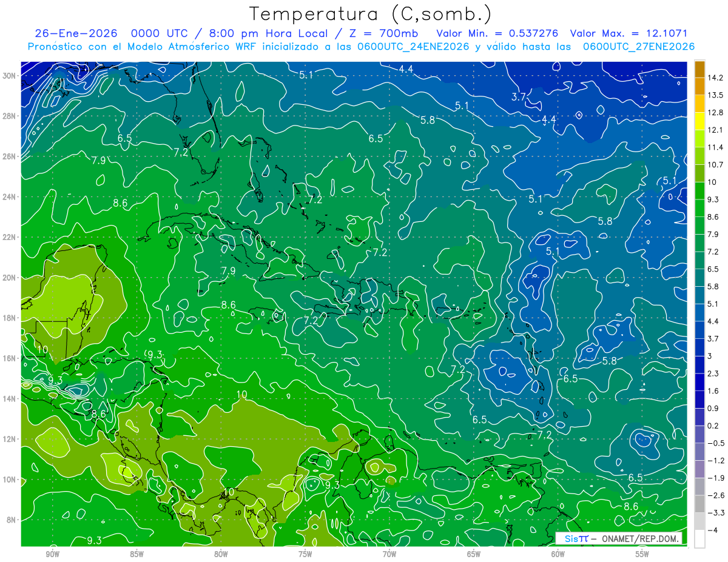Pick the white swatch below the -4 label
Image resolution: width=728 pixels, height=562 pixels.
pos(699,539)
